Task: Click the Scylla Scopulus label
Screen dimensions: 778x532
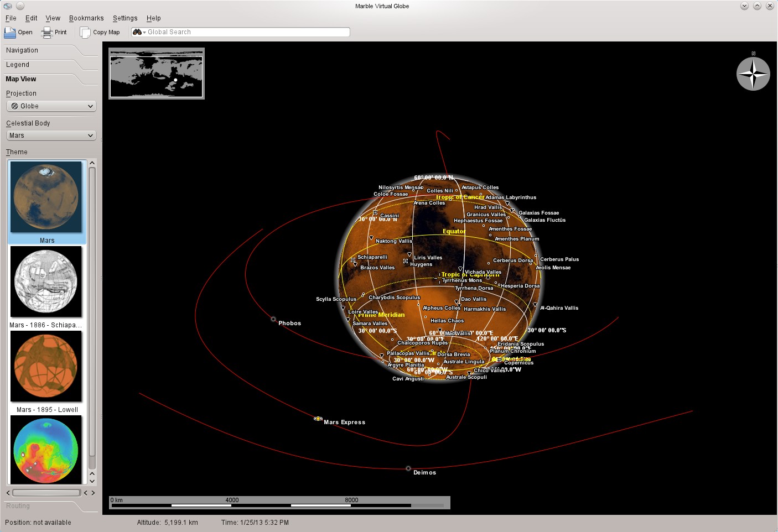Action: pos(336,299)
